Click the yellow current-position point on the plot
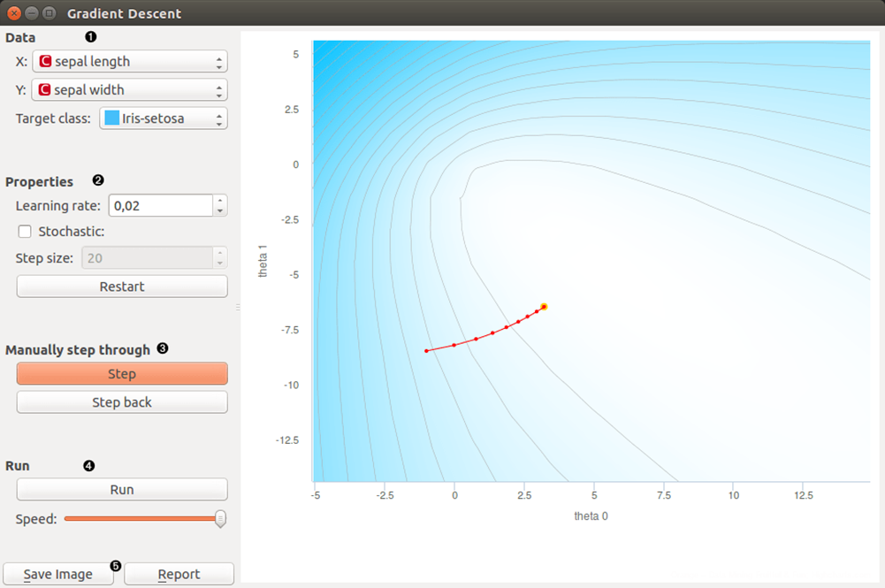This screenshot has height=588, width=885. 544,307
